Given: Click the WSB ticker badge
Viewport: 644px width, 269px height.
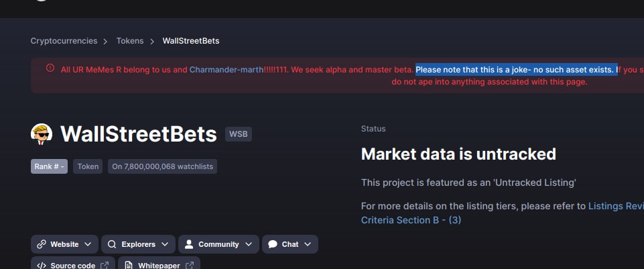Looking at the screenshot, I should pos(238,134).
